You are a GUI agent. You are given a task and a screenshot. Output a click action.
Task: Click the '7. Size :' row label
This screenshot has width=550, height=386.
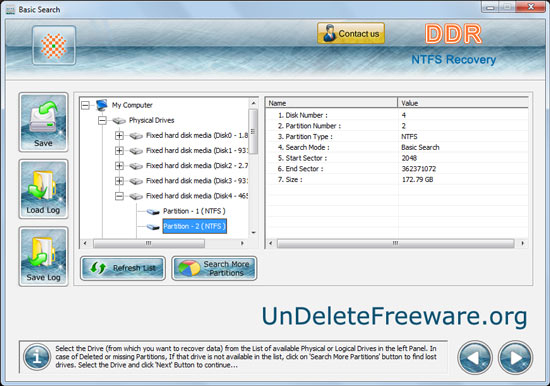pos(290,180)
